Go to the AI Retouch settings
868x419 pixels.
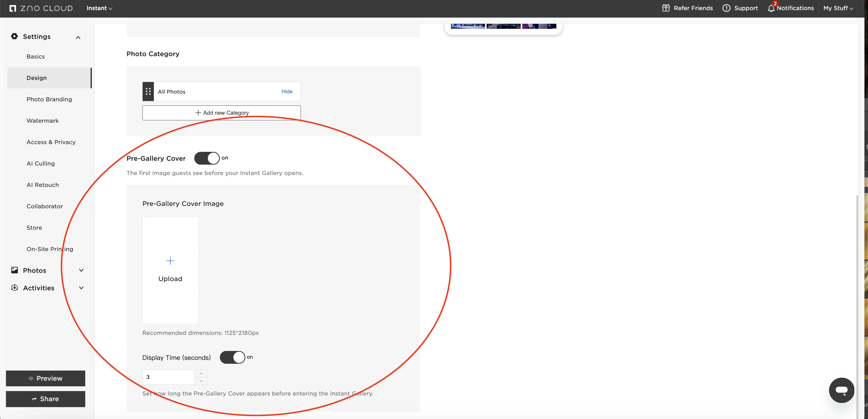(x=42, y=185)
